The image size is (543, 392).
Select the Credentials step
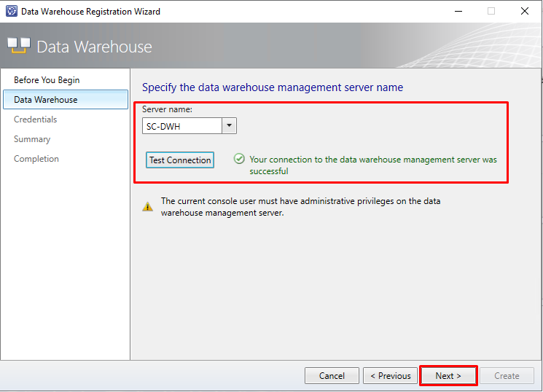[35, 119]
